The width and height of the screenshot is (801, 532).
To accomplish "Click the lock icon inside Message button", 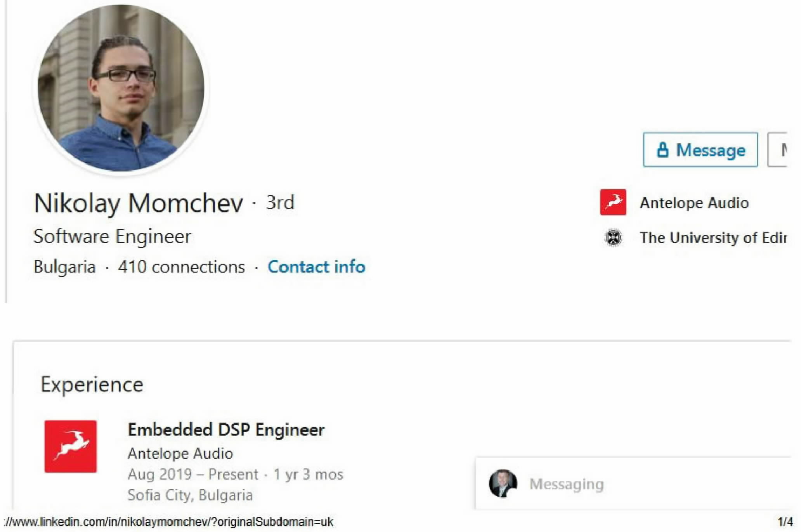I will pyautogui.click(x=662, y=150).
